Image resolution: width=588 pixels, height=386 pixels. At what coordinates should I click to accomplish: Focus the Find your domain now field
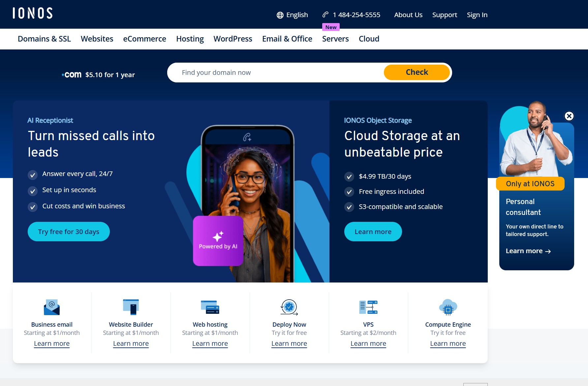point(275,73)
